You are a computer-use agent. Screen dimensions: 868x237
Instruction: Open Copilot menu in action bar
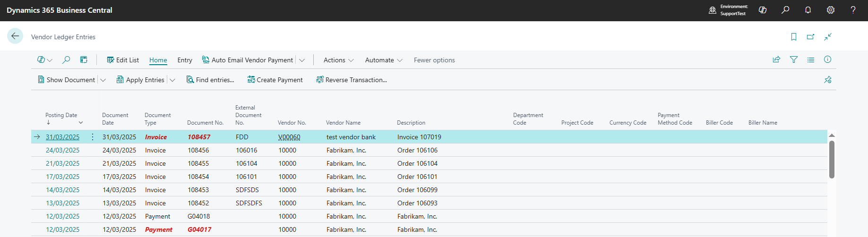pos(44,60)
